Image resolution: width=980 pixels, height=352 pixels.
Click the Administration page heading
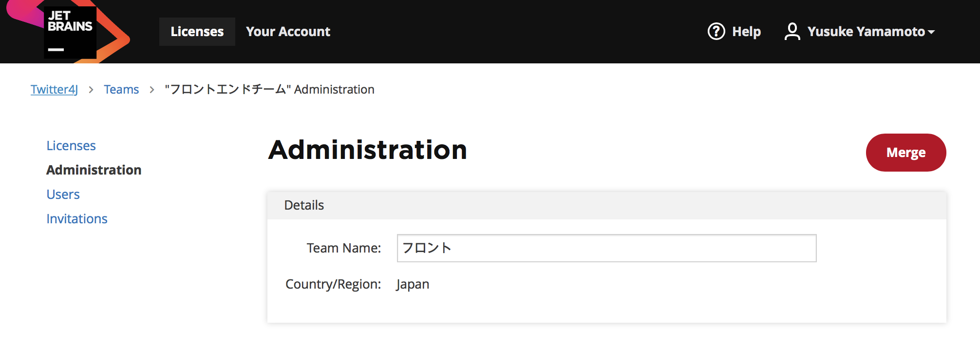368,150
